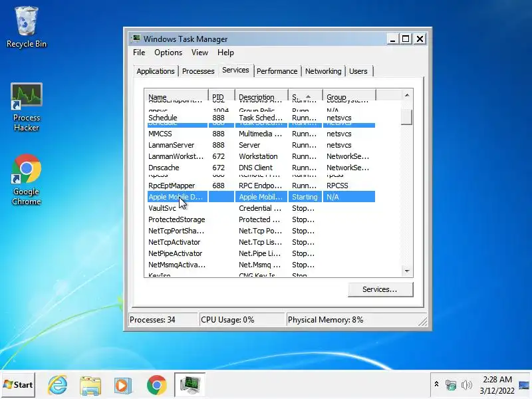Click the Services... button
Screen dimensions: 532x399
point(380,289)
